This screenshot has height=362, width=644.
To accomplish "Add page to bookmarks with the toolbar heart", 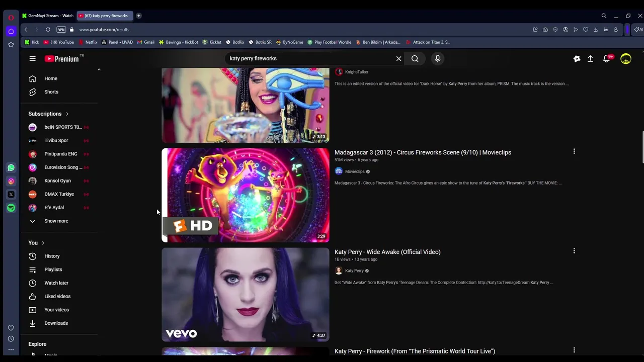I will point(586,30).
